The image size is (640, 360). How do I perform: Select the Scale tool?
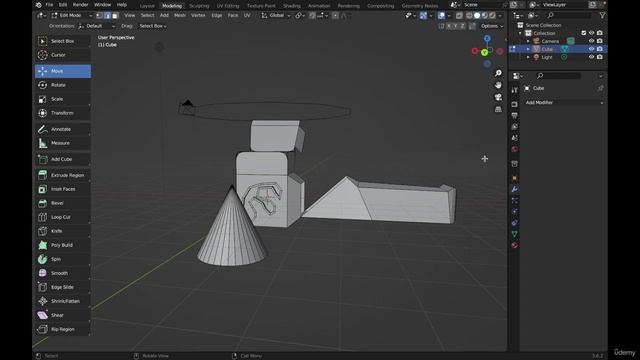pyautogui.click(x=63, y=99)
